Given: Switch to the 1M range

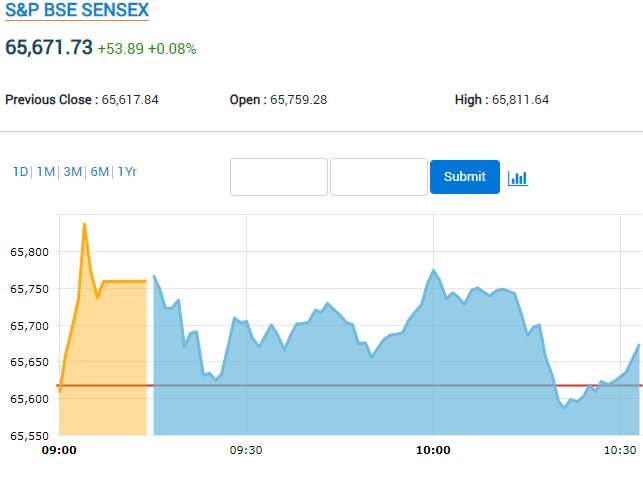Looking at the screenshot, I should click(45, 172).
